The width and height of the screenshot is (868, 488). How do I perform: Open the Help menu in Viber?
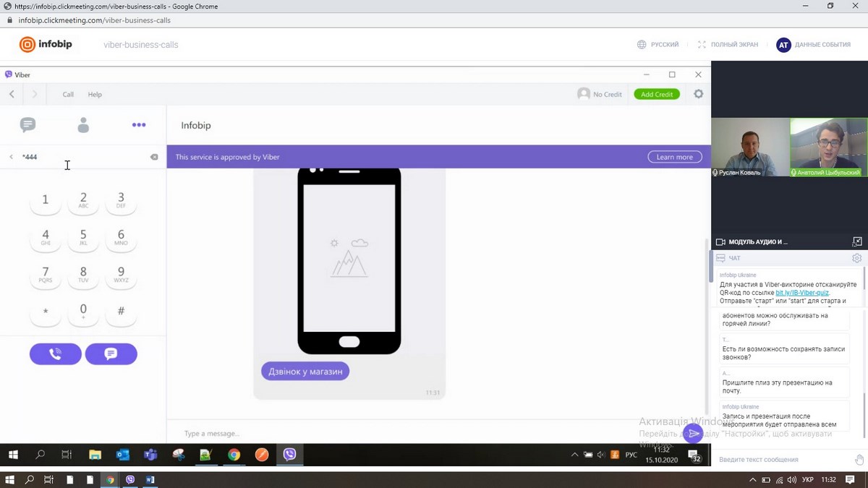tap(95, 94)
